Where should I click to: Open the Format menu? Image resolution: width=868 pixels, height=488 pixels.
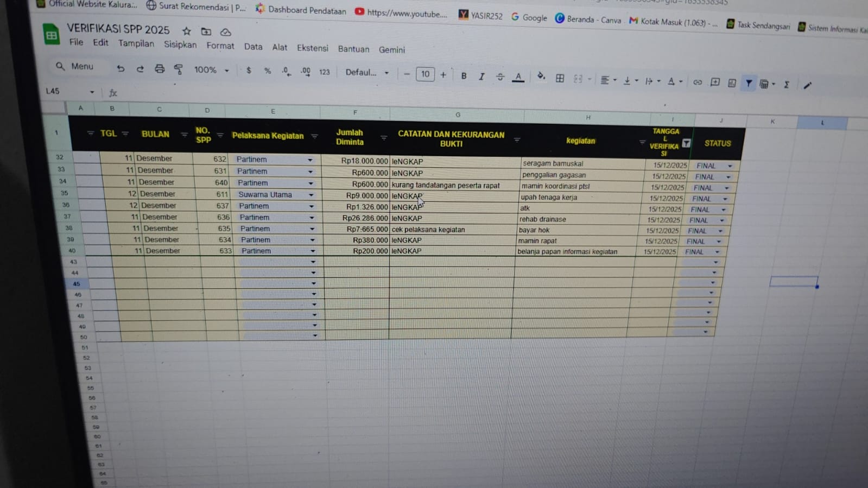click(x=220, y=46)
